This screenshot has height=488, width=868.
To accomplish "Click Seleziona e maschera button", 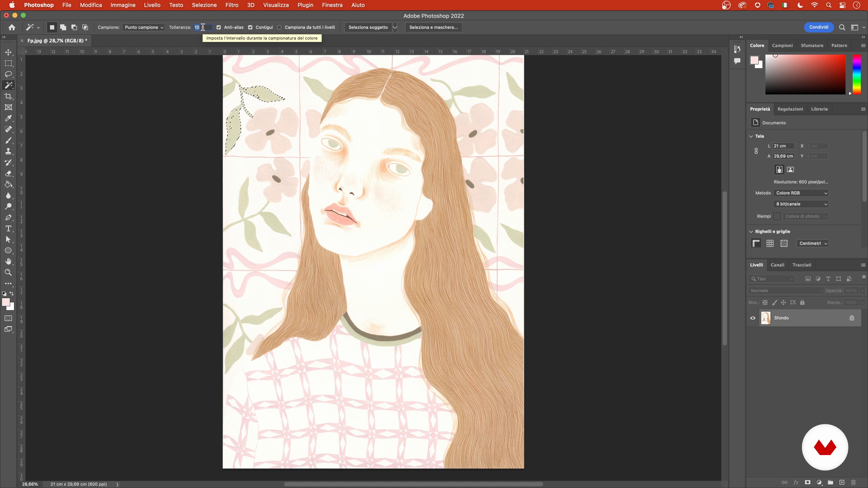I will (434, 27).
